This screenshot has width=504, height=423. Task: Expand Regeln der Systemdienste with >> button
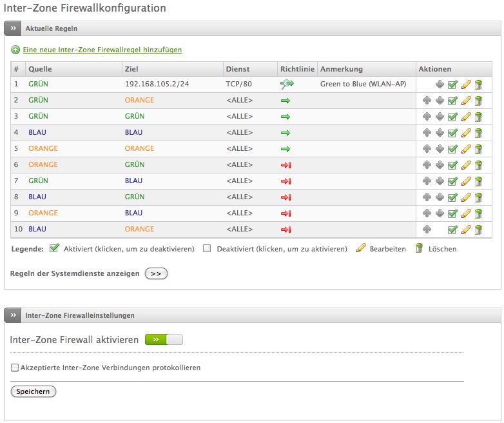[x=156, y=273]
